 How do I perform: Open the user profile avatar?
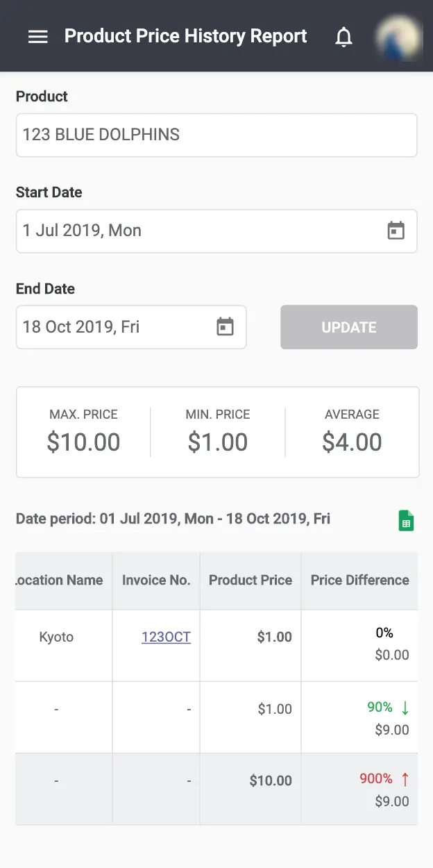pos(399,37)
